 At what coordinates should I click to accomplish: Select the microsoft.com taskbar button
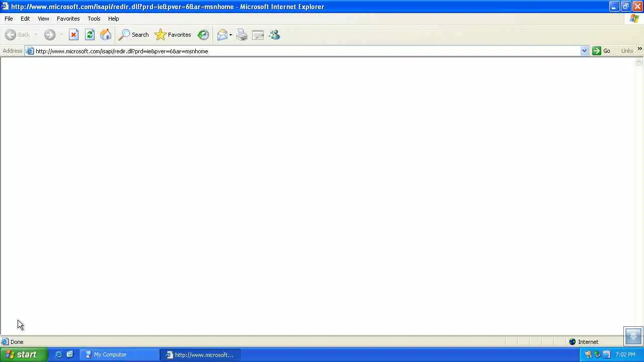click(200, 354)
